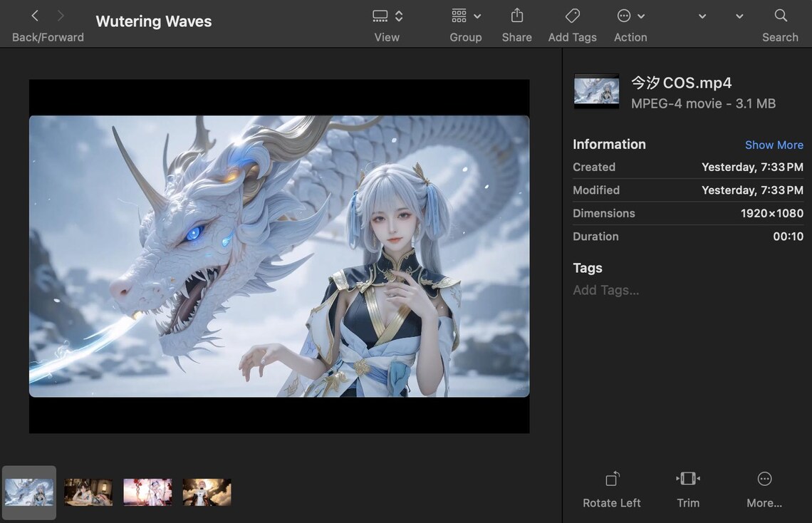This screenshot has height=523, width=812.
Task: Click the Add Tags icon in the toolbar
Action: point(572,16)
